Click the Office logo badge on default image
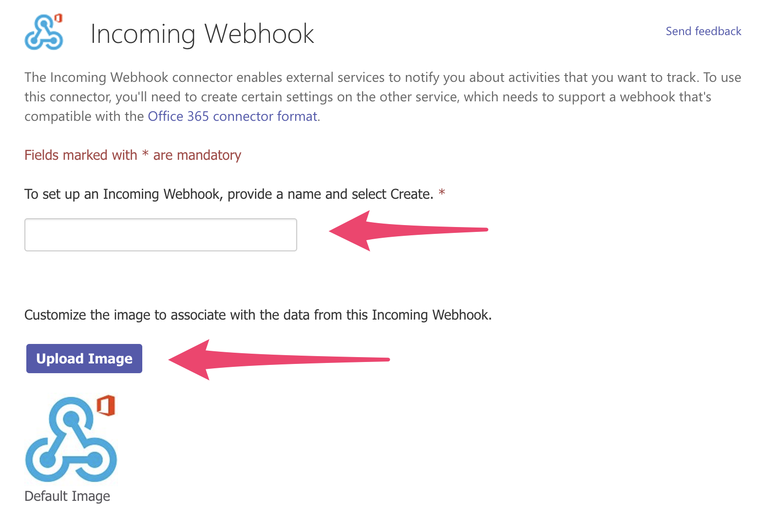The width and height of the screenshot is (764, 532). click(x=106, y=405)
